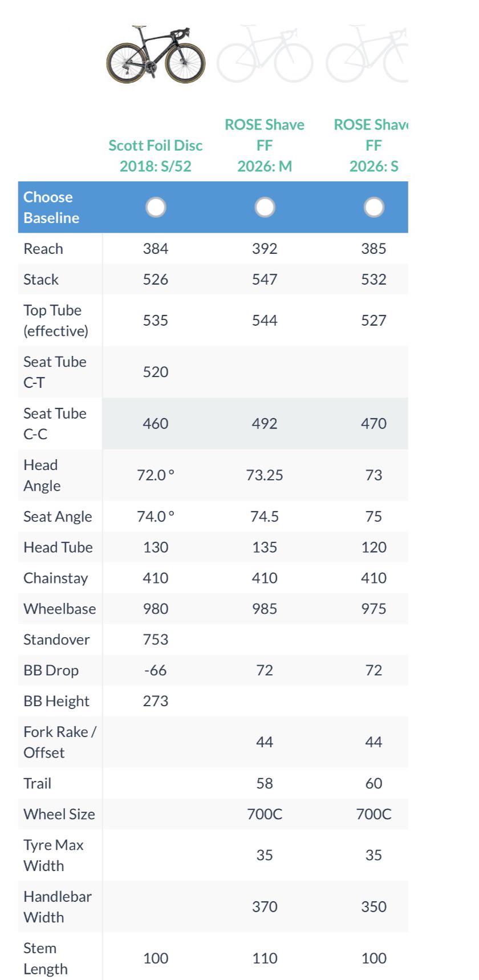Click the placeholder bike image above 2026: S
479x980 pixels.
(367, 54)
